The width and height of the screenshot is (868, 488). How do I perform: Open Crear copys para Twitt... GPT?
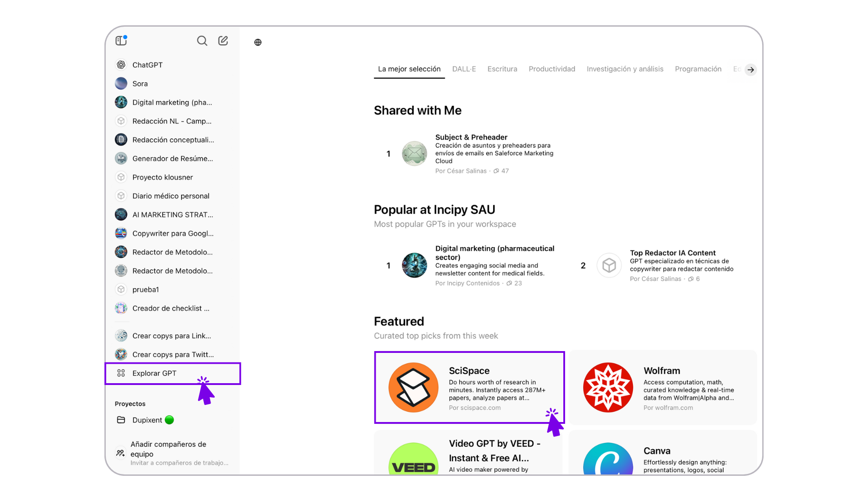pyautogui.click(x=172, y=355)
